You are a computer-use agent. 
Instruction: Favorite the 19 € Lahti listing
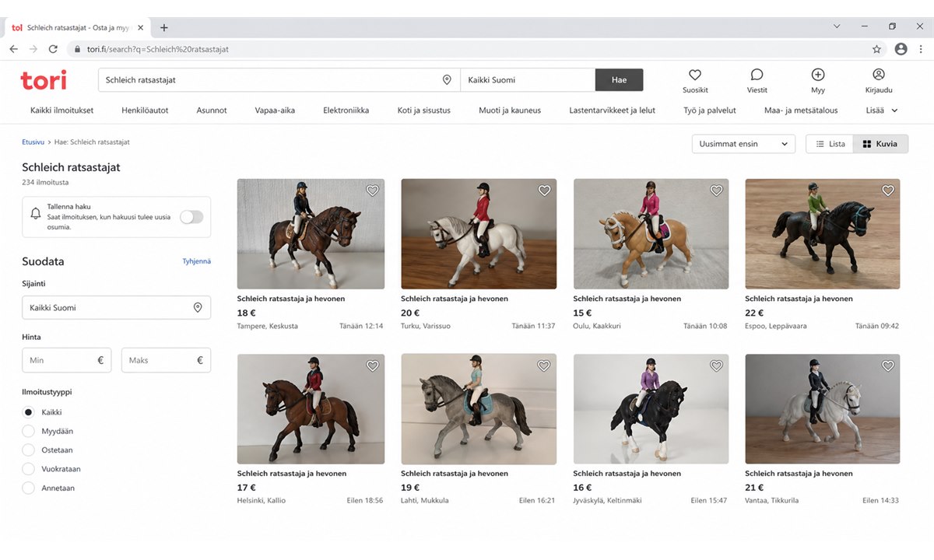click(544, 366)
